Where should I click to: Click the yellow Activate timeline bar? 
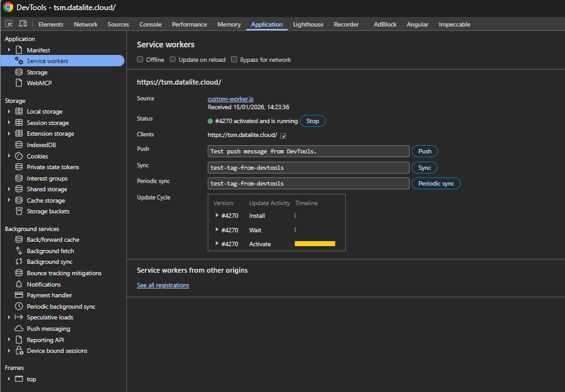[315, 244]
